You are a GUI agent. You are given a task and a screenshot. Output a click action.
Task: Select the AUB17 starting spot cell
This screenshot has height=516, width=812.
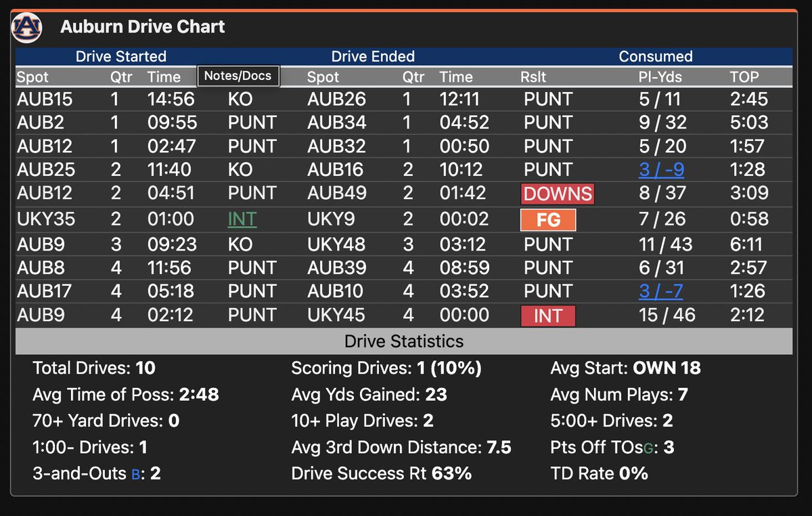click(45, 291)
